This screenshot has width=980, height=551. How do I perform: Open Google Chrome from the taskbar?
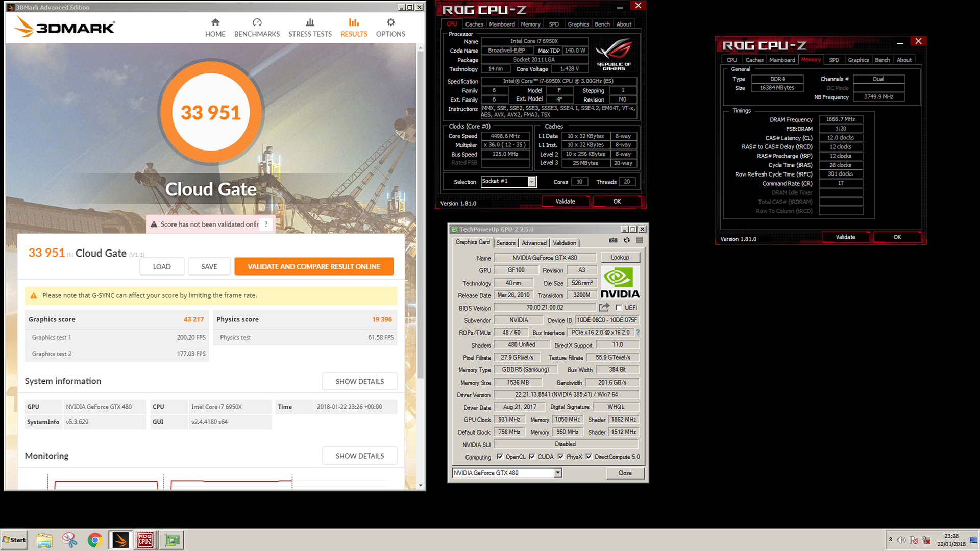tap(94, 540)
